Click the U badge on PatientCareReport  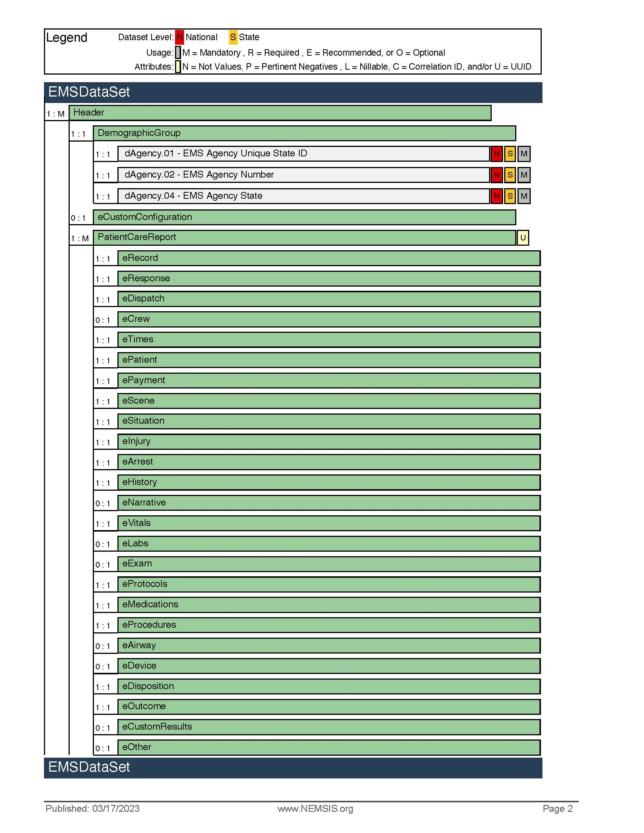coord(523,239)
